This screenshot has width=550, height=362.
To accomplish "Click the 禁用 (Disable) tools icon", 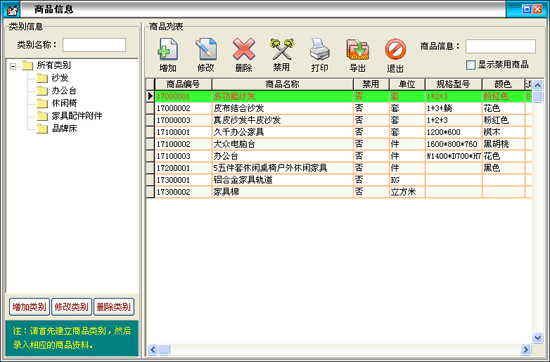I will click(x=282, y=49).
